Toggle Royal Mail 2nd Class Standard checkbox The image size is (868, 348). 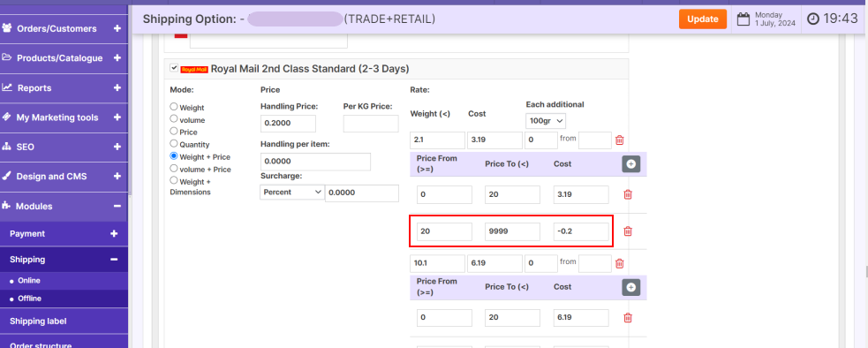(x=174, y=68)
